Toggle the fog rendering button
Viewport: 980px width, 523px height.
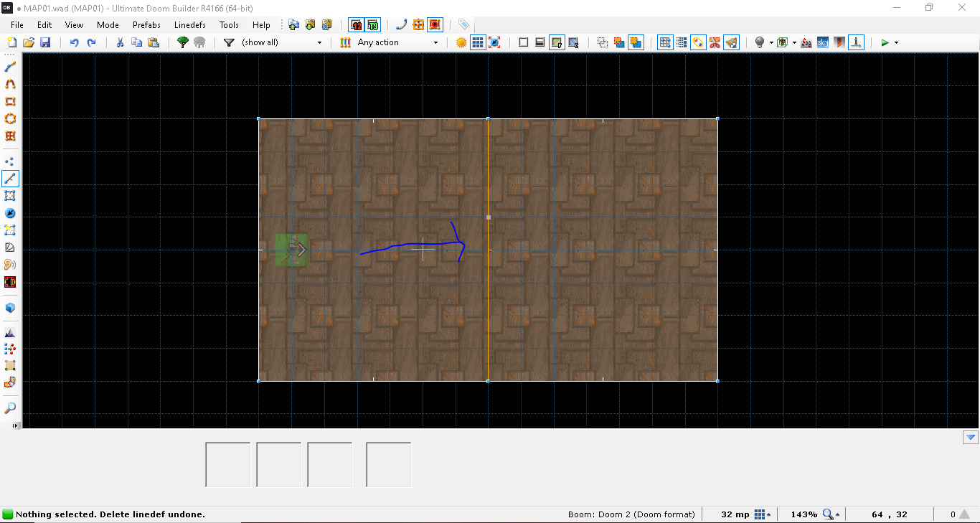(x=806, y=42)
